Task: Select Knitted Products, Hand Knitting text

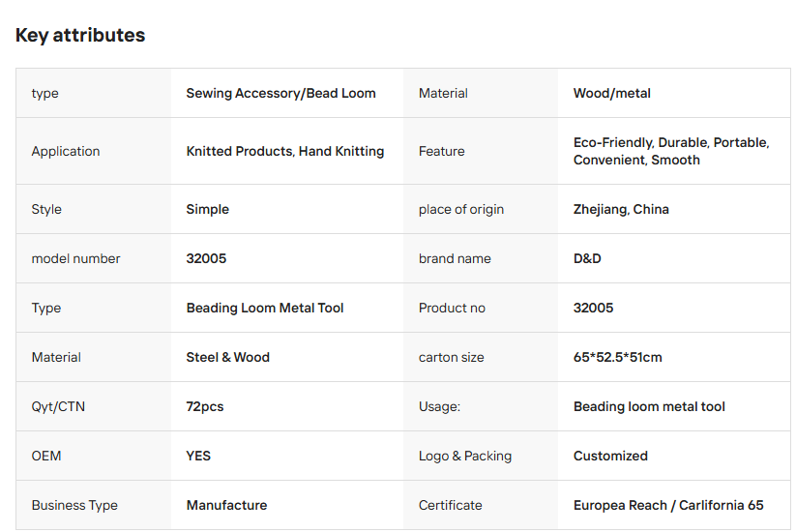Action: coord(284,151)
